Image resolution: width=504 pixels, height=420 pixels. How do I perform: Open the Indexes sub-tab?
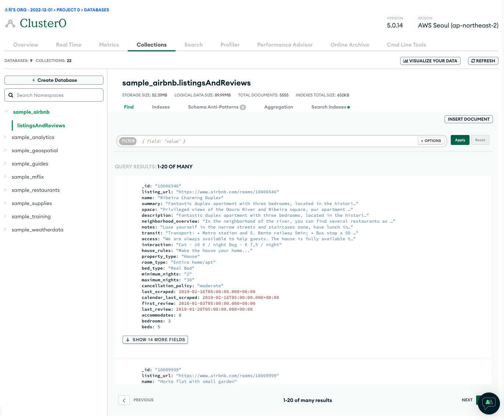coord(161,107)
